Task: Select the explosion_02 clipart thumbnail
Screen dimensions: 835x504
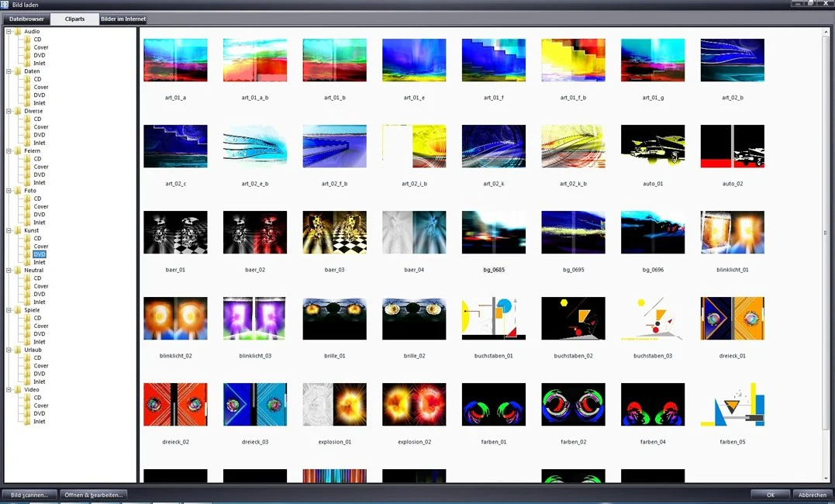Action: pyautogui.click(x=414, y=405)
